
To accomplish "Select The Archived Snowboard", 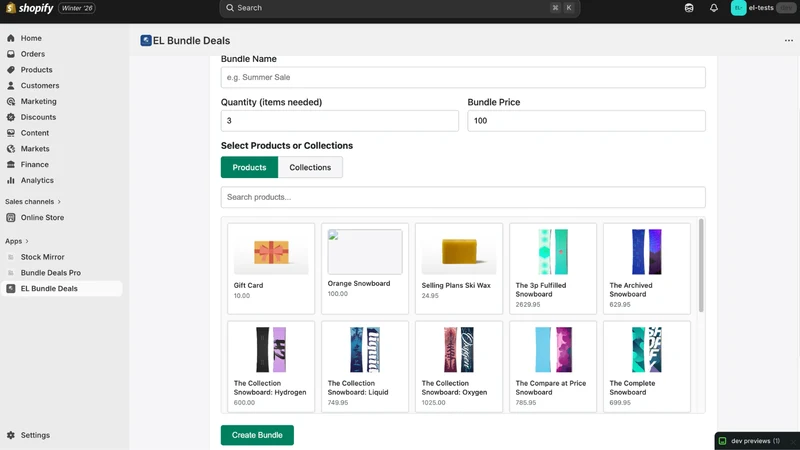I will tap(646, 268).
